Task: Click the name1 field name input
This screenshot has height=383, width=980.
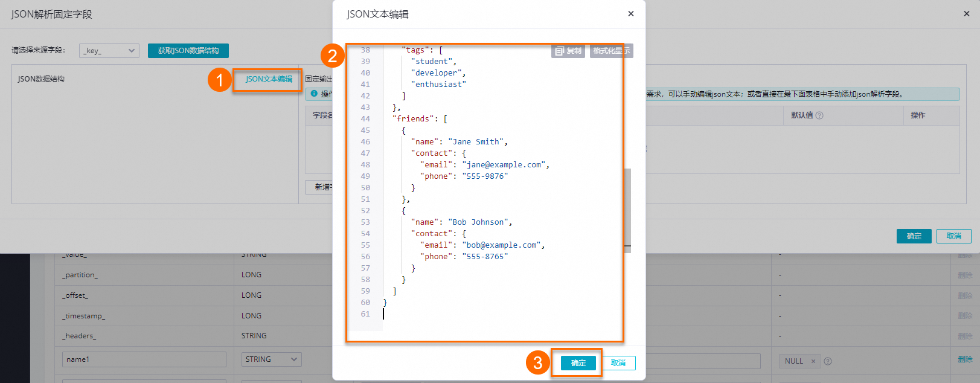Action: tap(144, 359)
